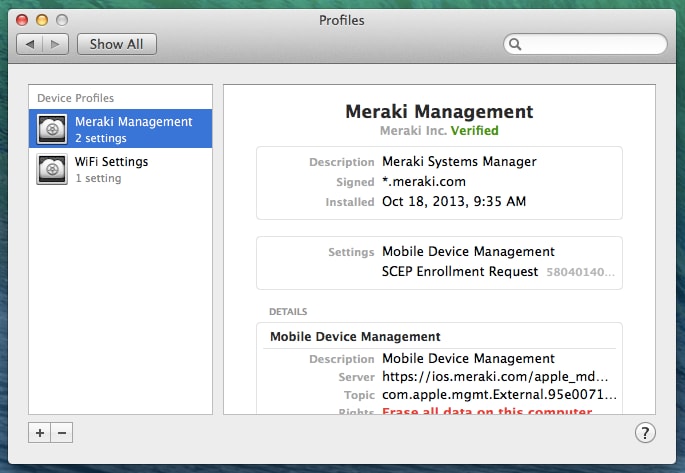Remove the selected profile with the minus button
Image resolution: width=685 pixels, height=473 pixels.
[x=62, y=433]
